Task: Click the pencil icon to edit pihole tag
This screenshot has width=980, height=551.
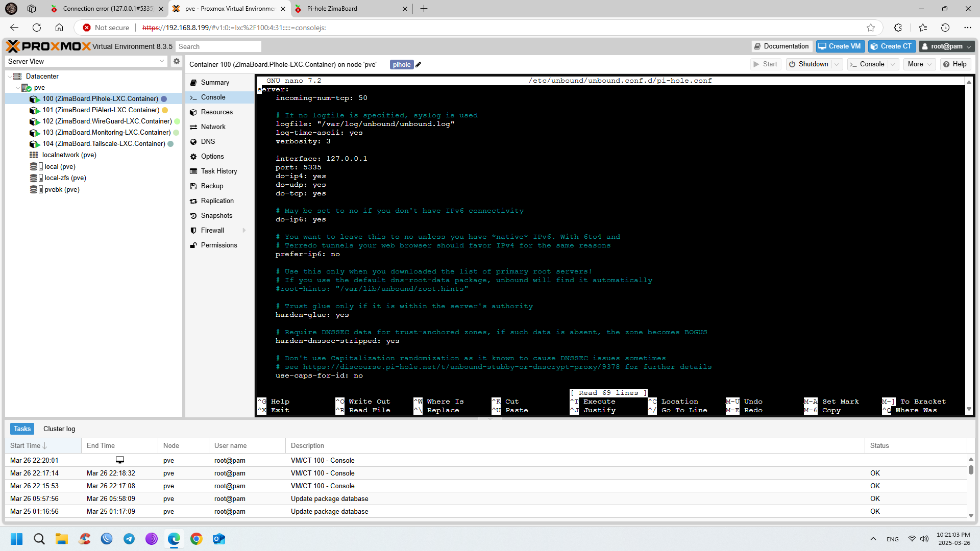Action: [x=419, y=65]
